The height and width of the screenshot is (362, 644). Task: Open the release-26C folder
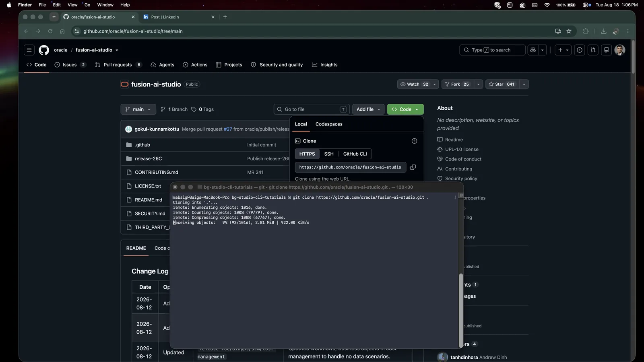[148, 159]
